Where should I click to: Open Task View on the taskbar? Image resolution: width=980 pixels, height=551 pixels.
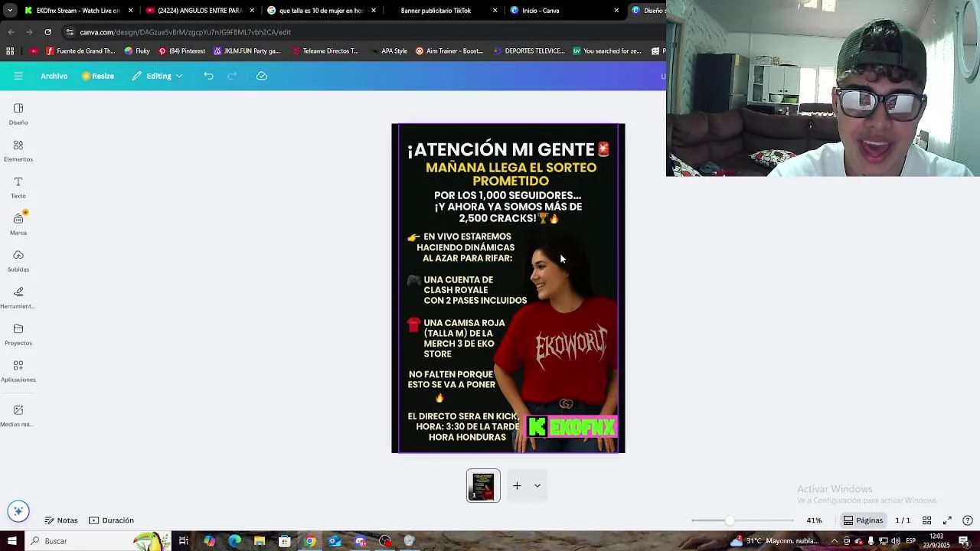tap(184, 541)
